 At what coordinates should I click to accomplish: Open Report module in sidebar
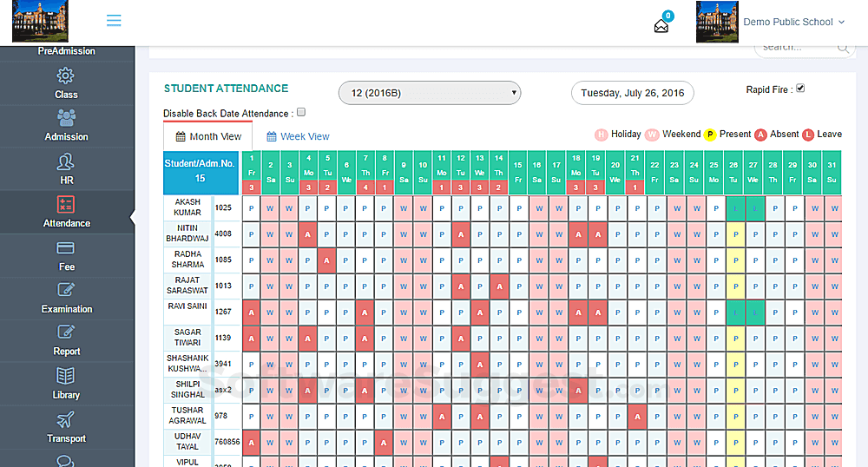(x=66, y=341)
